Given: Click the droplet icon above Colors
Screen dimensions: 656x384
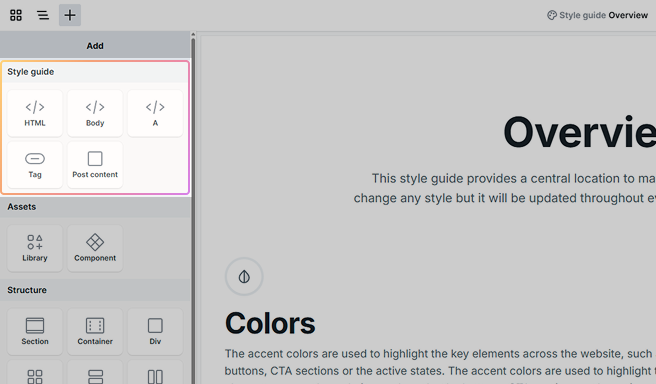Looking at the screenshot, I should pos(244,276).
